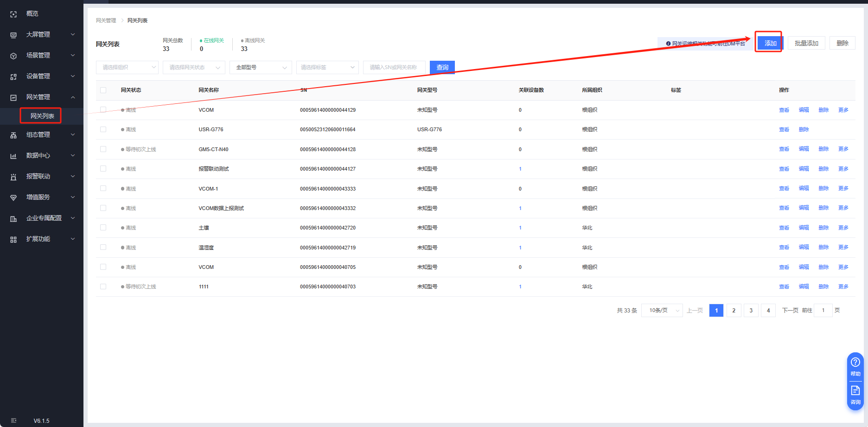Click the 设备管理 sidebar icon

click(13, 76)
